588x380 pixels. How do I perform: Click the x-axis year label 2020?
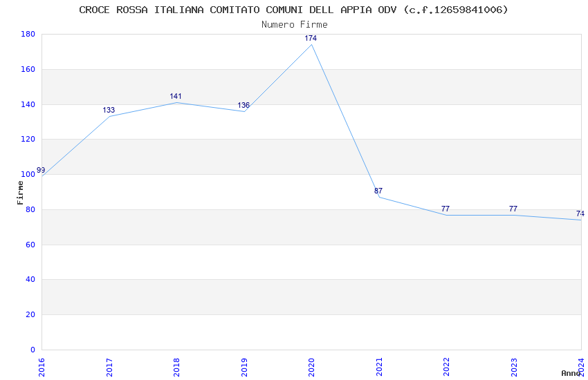(x=311, y=368)
